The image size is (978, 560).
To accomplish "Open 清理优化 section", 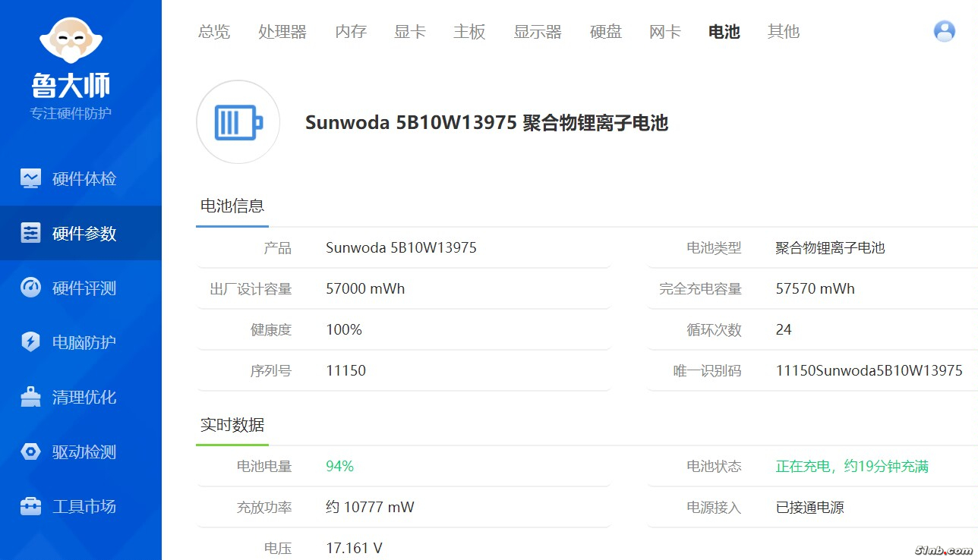I will tap(80, 397).
